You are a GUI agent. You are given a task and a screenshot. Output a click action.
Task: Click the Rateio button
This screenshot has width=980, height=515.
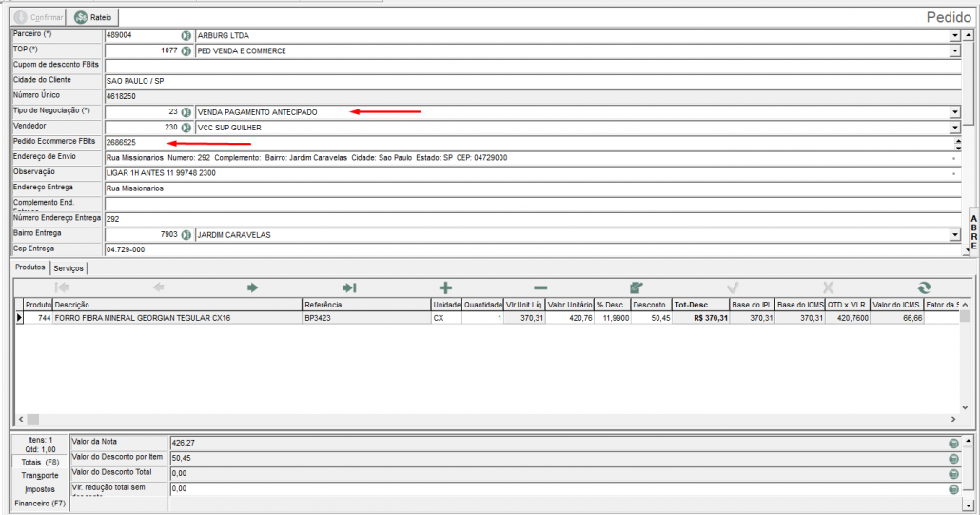[95, 17]
